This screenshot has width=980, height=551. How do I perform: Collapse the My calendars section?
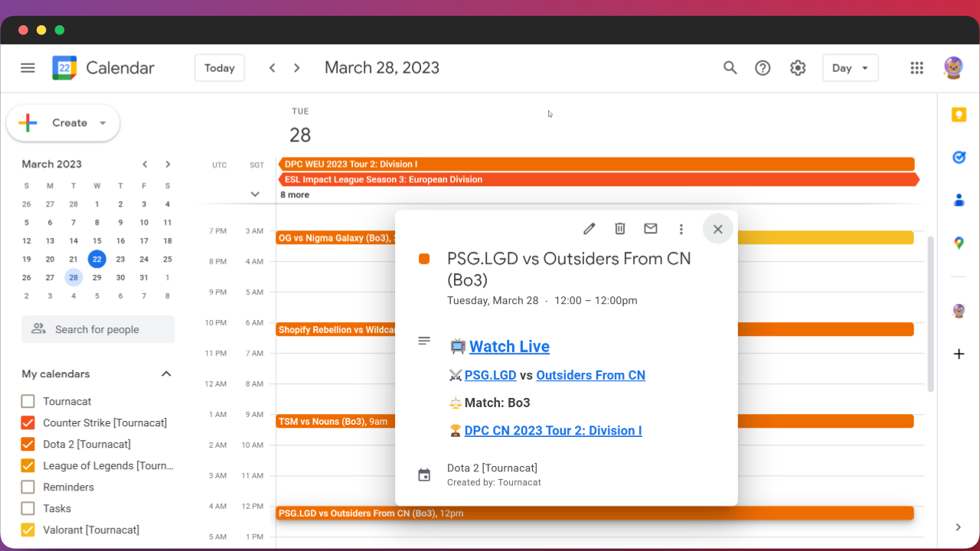tap(166, 373)
